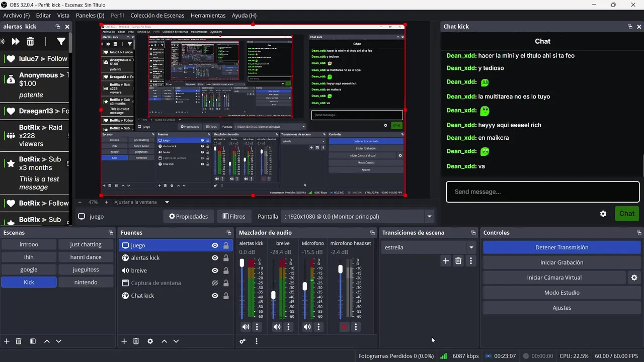
Task: Pop out the Controles dock
Action: tap(639, 233)
